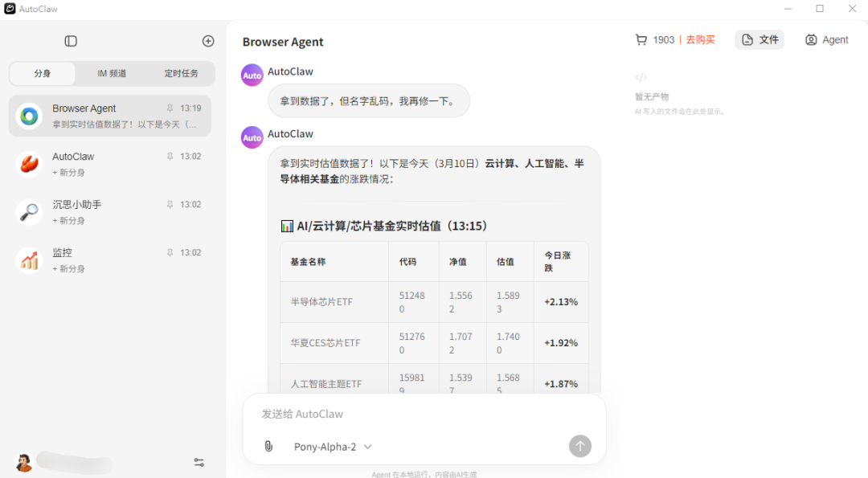Toggle pin on 沉思小助手 row
This screenshot has height=478, width=868.
[x=170, y=205]
